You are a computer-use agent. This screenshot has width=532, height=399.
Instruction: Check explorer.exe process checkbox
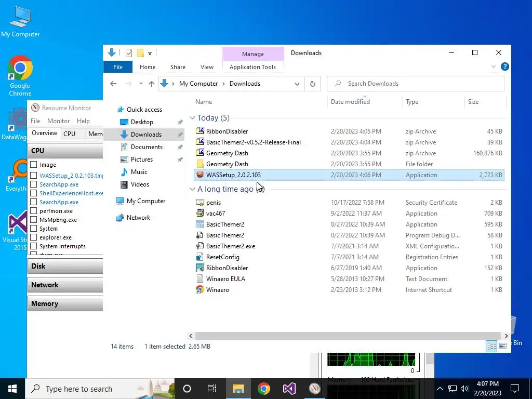point(34,237)
